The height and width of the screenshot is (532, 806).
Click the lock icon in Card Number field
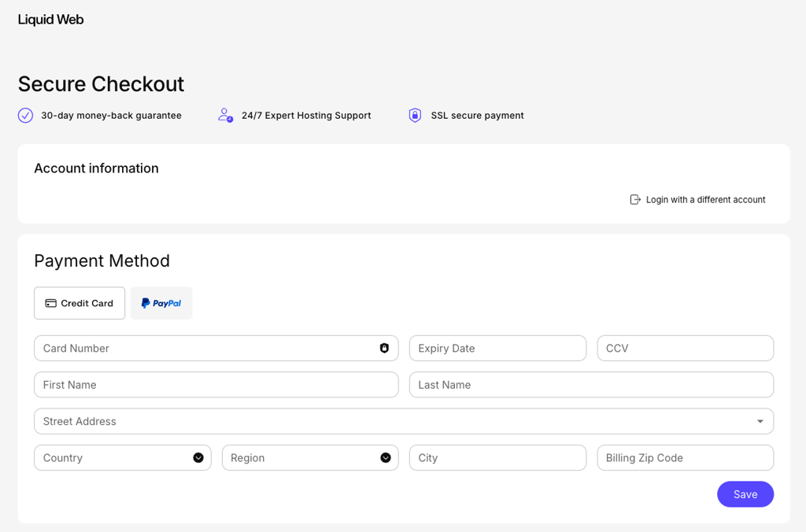[384, 348]
